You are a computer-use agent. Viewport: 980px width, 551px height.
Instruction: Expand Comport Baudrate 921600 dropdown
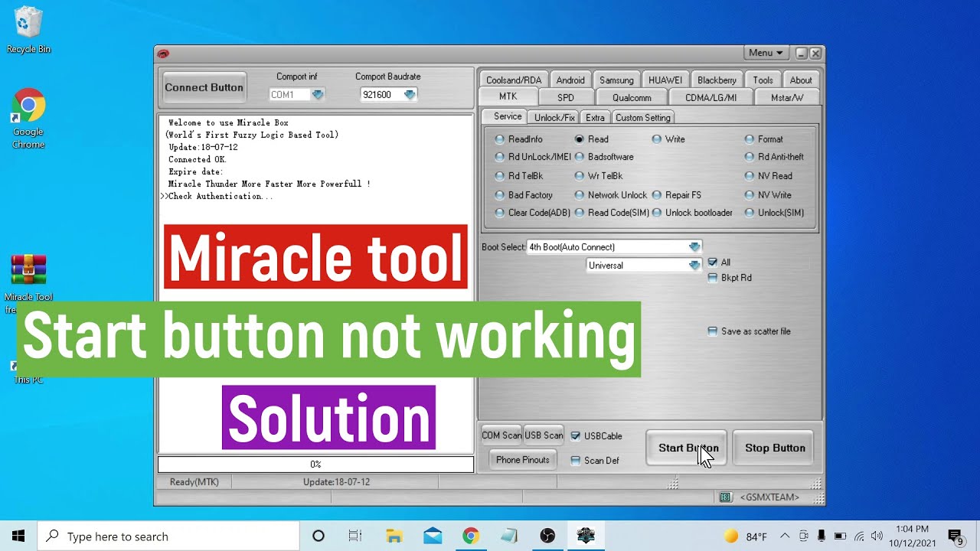410,95
